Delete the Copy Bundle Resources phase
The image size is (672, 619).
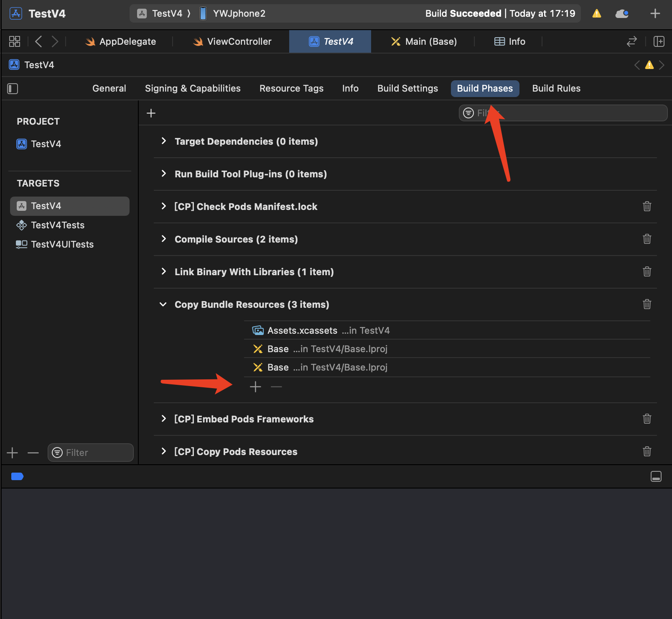tap(647, 304)
